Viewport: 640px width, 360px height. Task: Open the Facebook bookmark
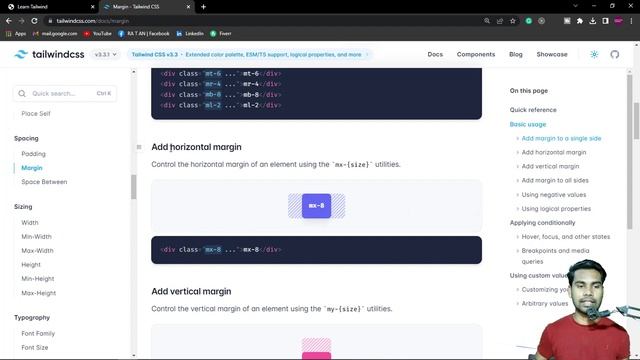pyautogui.click(x=144, y=33)
